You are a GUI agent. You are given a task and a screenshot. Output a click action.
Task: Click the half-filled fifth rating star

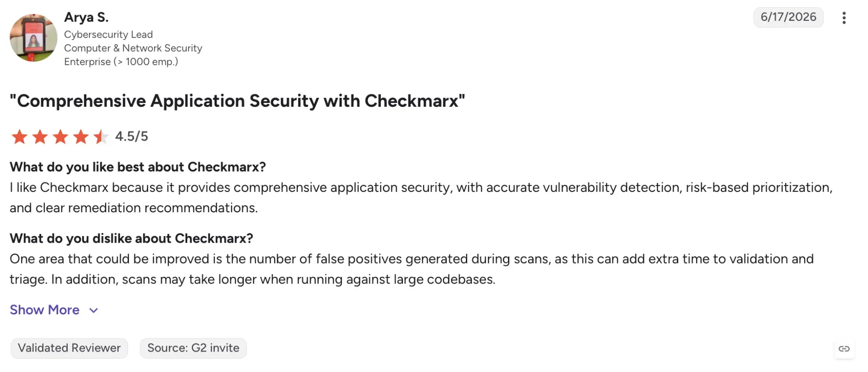[x=101, y=137]
